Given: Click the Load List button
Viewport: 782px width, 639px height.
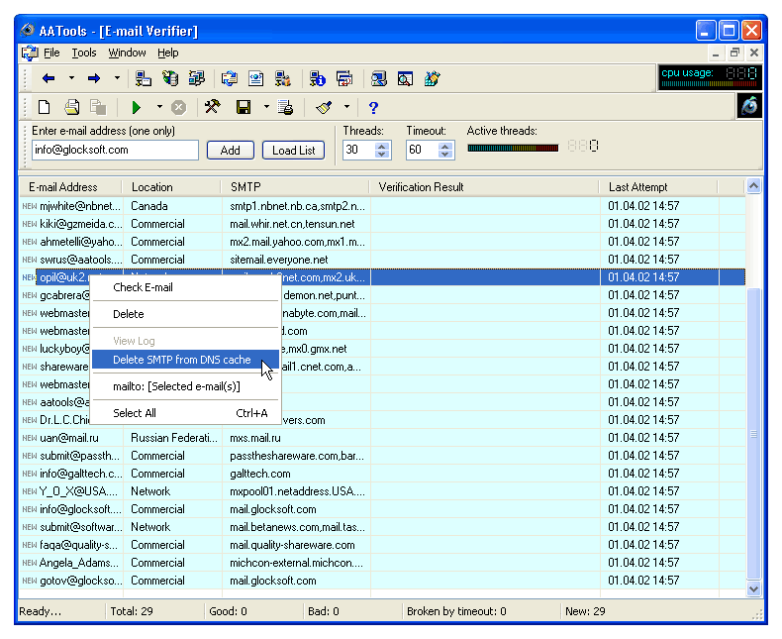Looking at the screenshot, I should pos(293,150).
